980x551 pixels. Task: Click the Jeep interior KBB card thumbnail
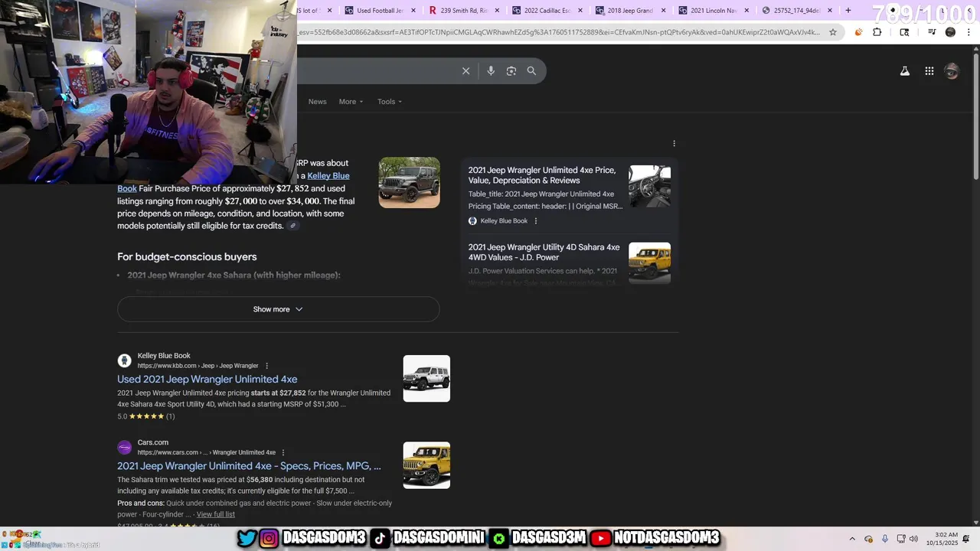coord(649,186)
